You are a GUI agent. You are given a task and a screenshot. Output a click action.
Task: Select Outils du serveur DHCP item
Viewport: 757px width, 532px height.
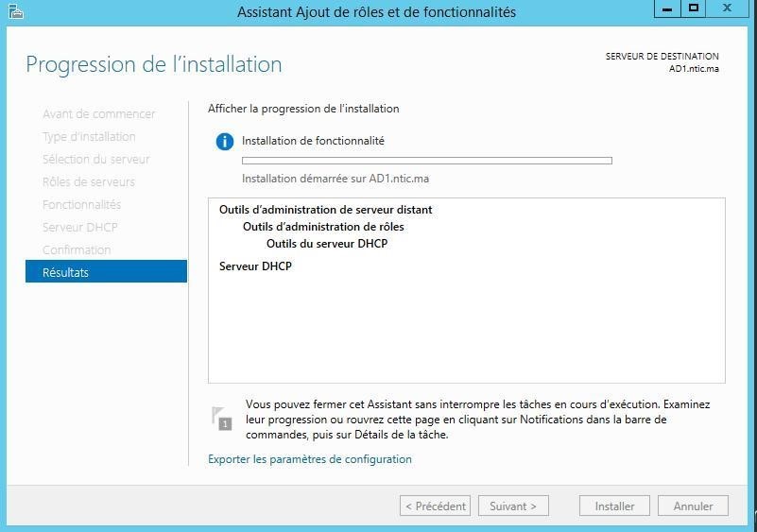click(327, 243)
